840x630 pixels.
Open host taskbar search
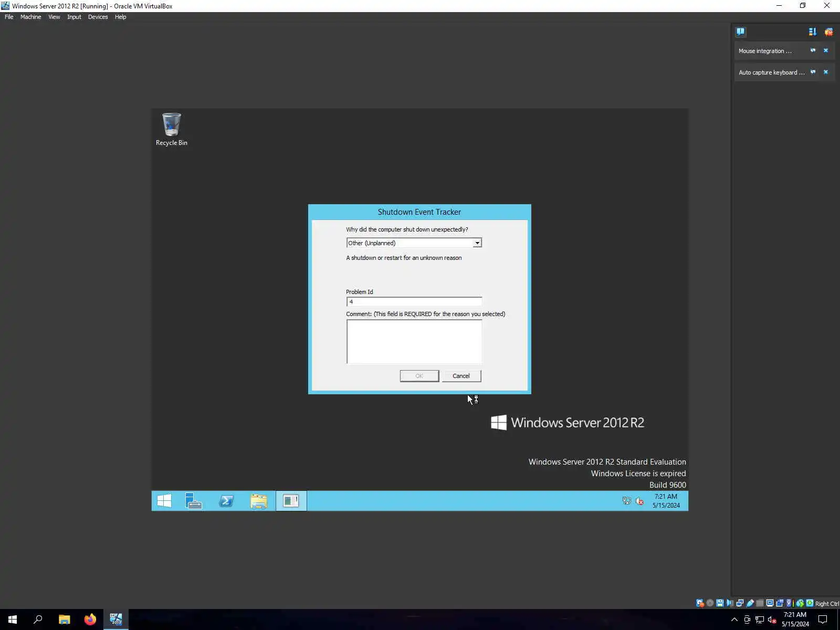[38, 619]
